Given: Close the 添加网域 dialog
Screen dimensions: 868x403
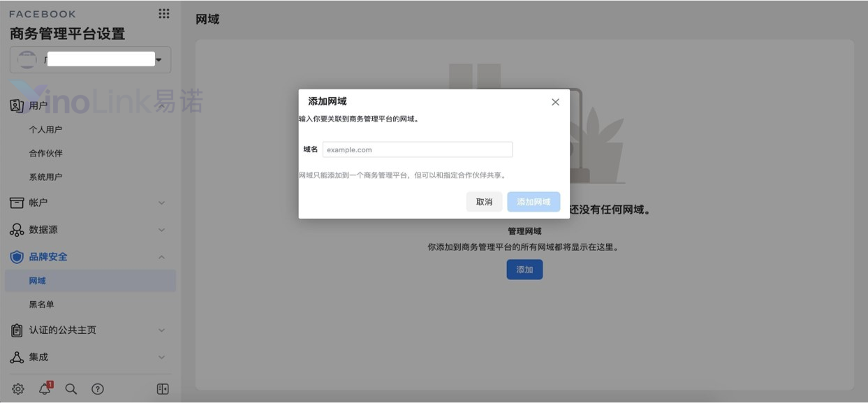Looking at the screenshot, I should click(x=555, y=102).
